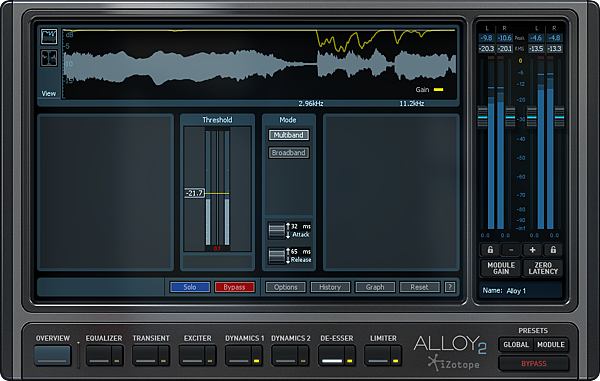The width and height of the screenshot is (600, 381).
Task: Open Global presets
Action: [x=516, y=345]
